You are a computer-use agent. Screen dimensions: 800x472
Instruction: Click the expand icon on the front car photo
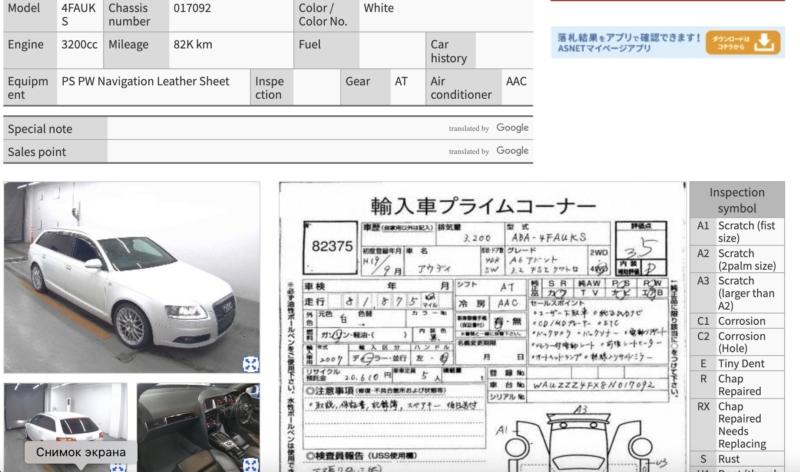tap(250, 364)
